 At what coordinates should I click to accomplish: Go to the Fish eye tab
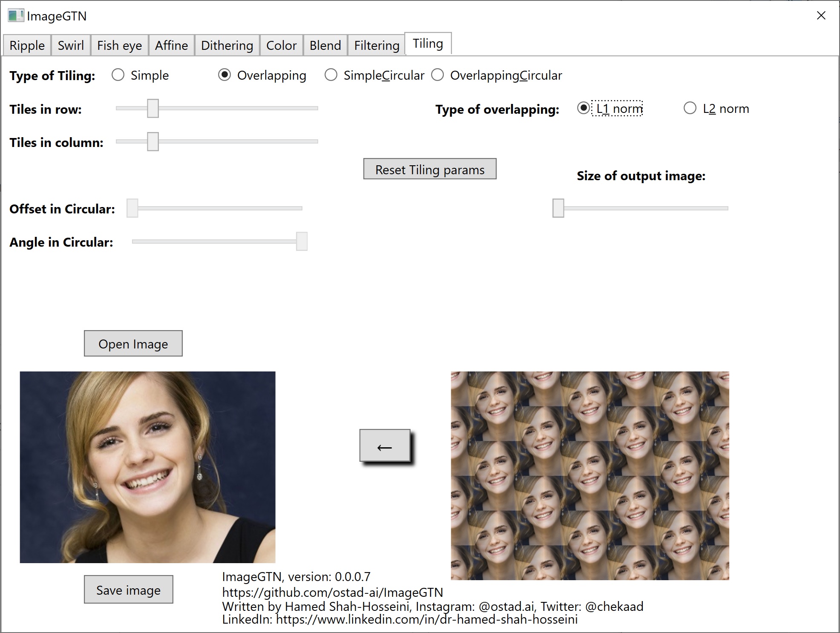(x=119, y=46)
